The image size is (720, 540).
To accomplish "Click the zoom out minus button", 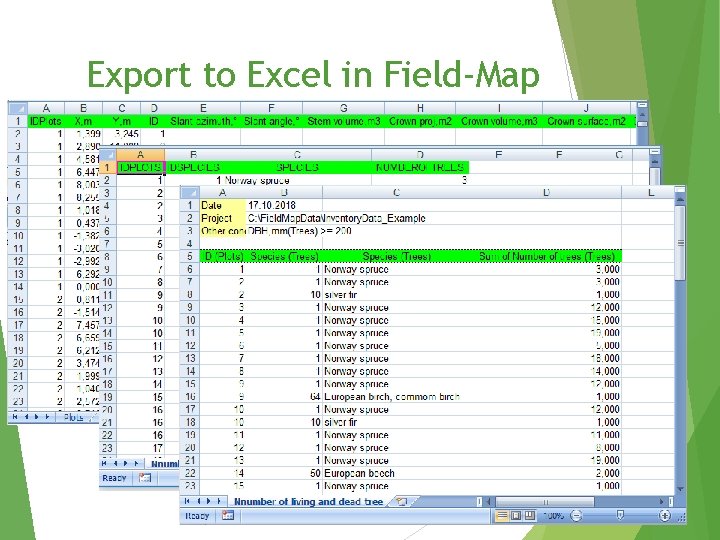I will (x=576, y=516).
